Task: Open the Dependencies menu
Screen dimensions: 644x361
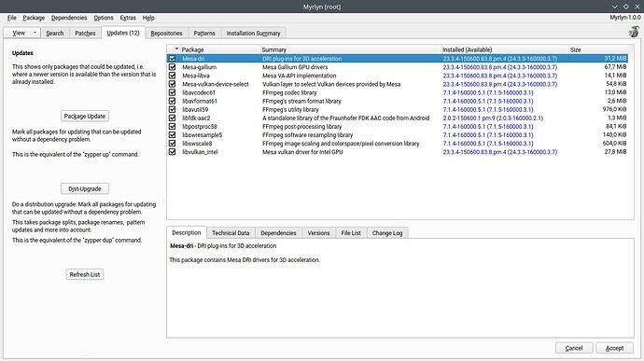Action: click(x=69, y=18)
